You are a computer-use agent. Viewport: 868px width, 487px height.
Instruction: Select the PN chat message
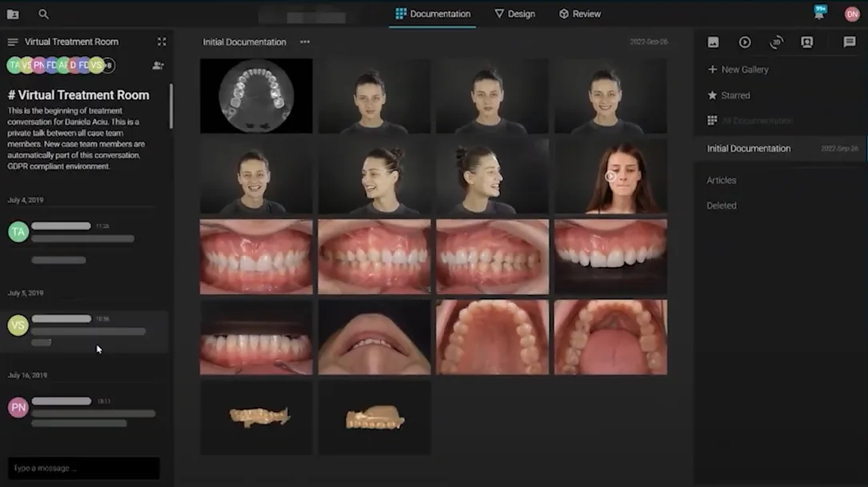pyautogui.click(x=83, y=413)
